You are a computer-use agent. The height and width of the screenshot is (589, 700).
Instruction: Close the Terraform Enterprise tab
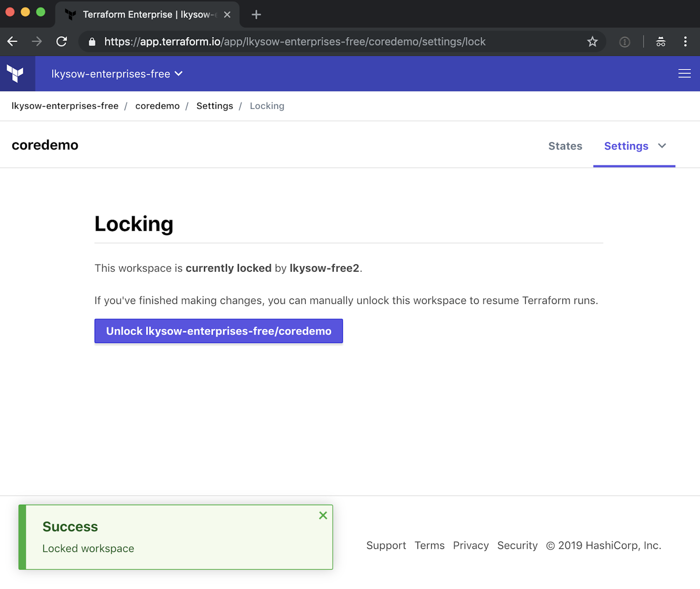(x=227, y=14)
